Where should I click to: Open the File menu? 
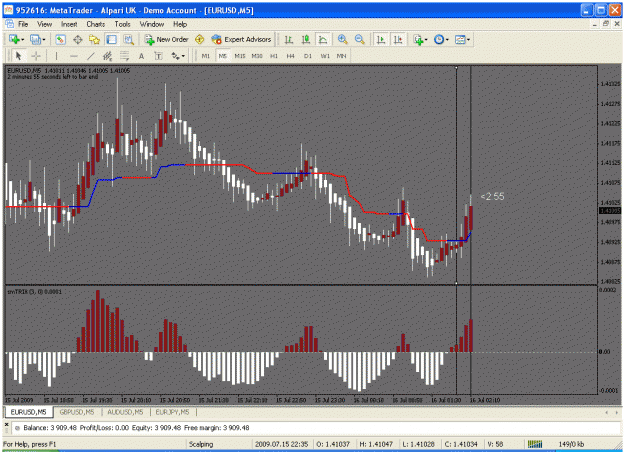[x=23, y=24]
